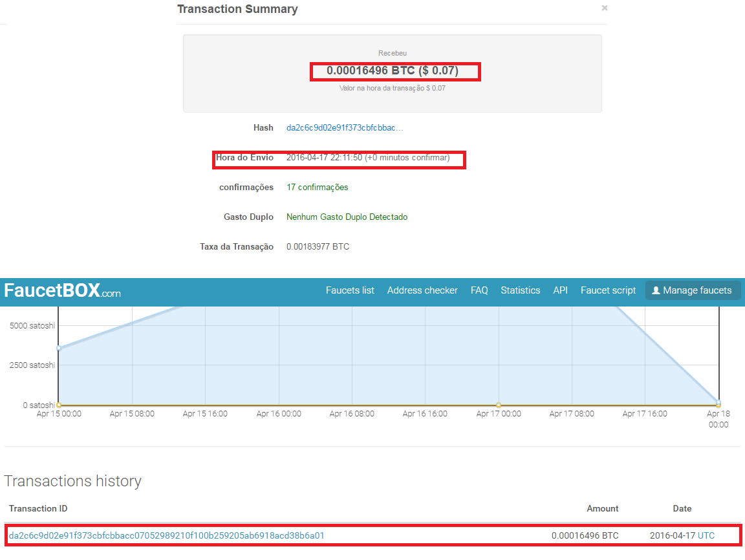Click the Valor na hora da transação text
Image resolution: width=745 pixels, height=560 pixels.
pos(393,89)
